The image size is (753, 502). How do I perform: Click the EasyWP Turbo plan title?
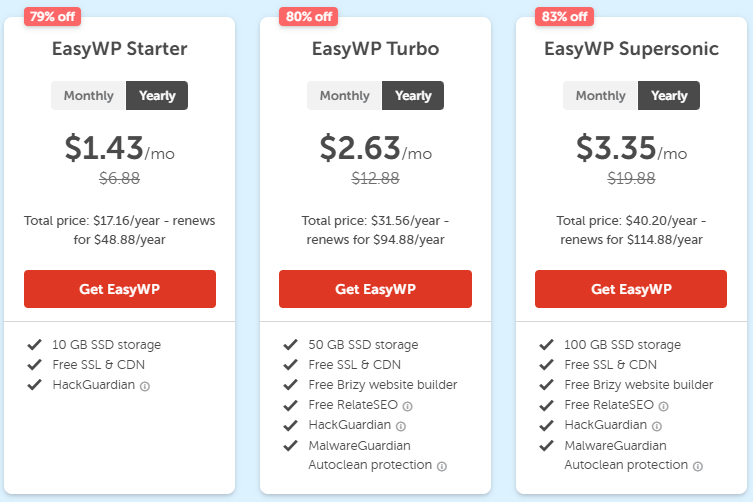tap(375, 48)
